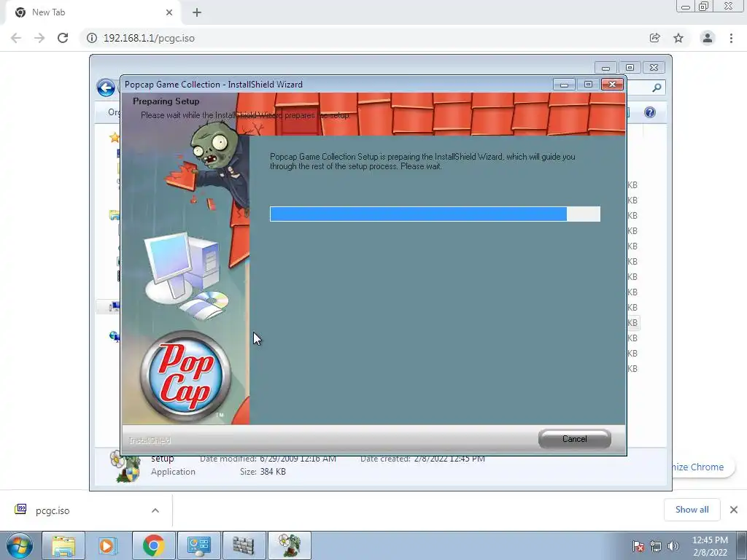Image resolution: width=747 pixels, height=560 pixels.
Task: Maximize the Popcap InstallShield Wizard window
Action: [589, 85]
